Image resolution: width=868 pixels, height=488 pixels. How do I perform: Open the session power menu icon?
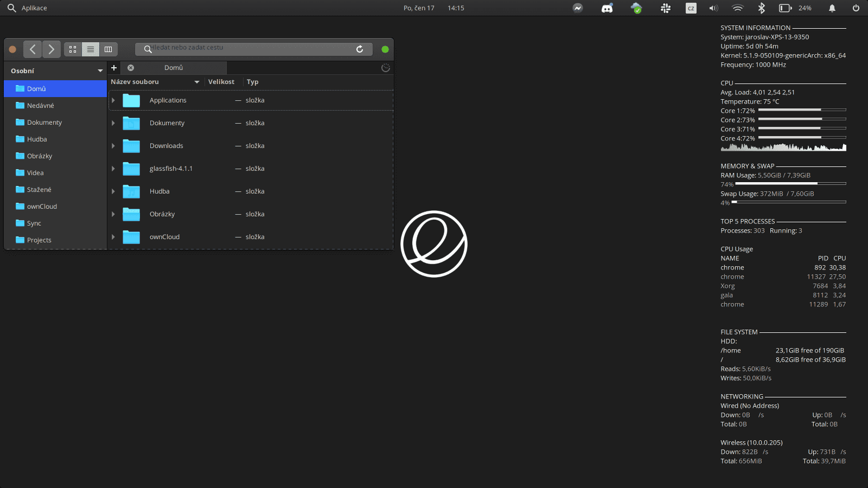[856, 8]
